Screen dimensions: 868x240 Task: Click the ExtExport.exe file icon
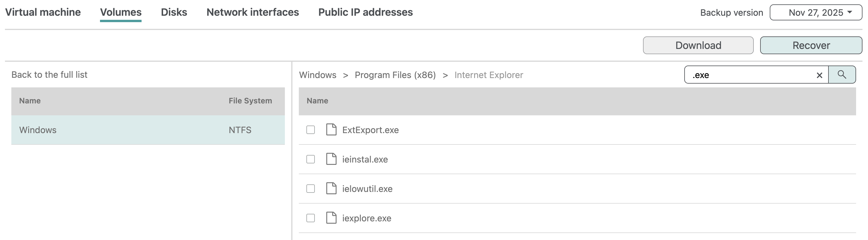[331, 130]
